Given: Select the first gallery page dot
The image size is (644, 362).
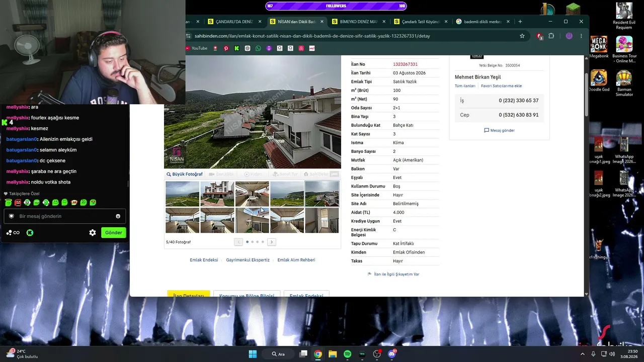Looking at the screenshot, I should point(247,242).
